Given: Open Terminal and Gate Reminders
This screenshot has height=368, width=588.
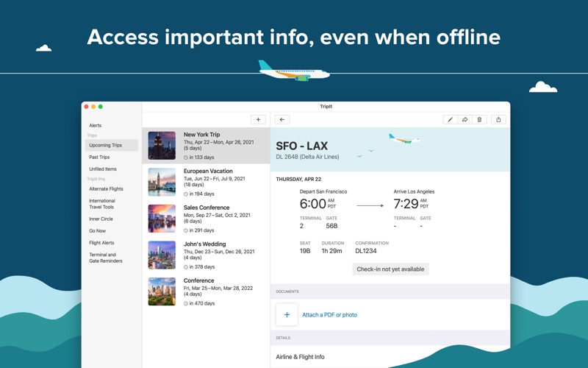Looking at the screenshot, I should click(106, 258).
